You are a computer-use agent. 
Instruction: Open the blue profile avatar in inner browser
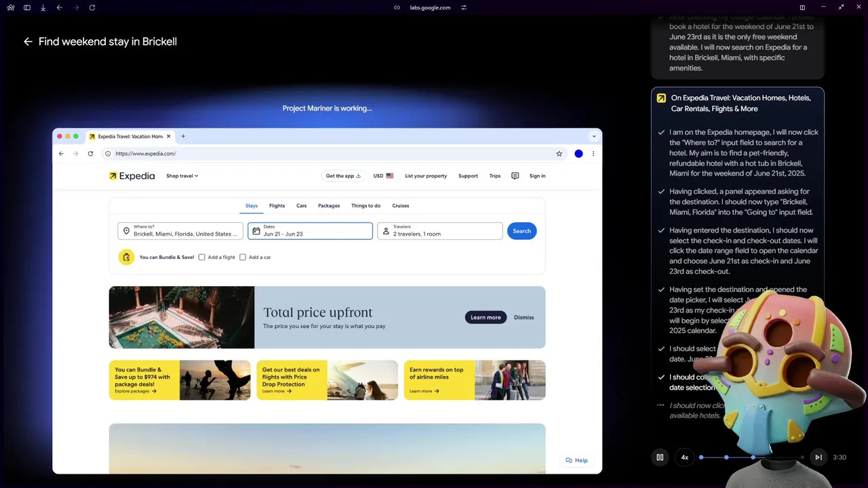578,154
